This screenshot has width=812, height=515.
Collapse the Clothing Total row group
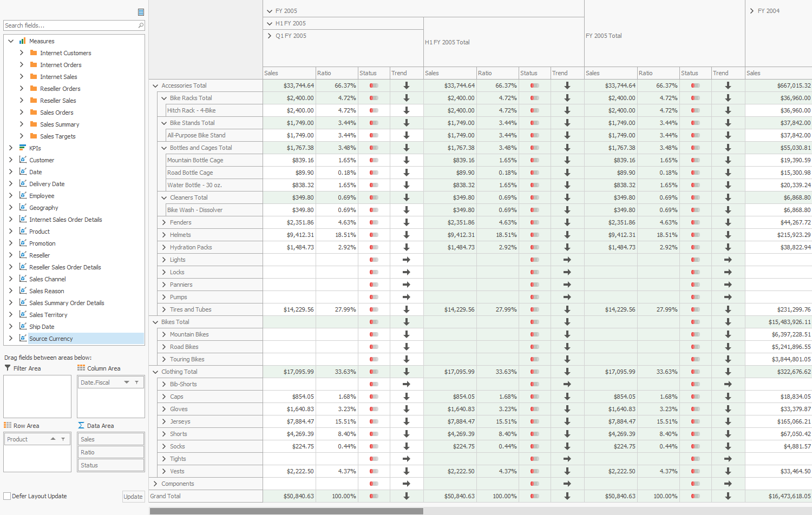pos(155,372)
